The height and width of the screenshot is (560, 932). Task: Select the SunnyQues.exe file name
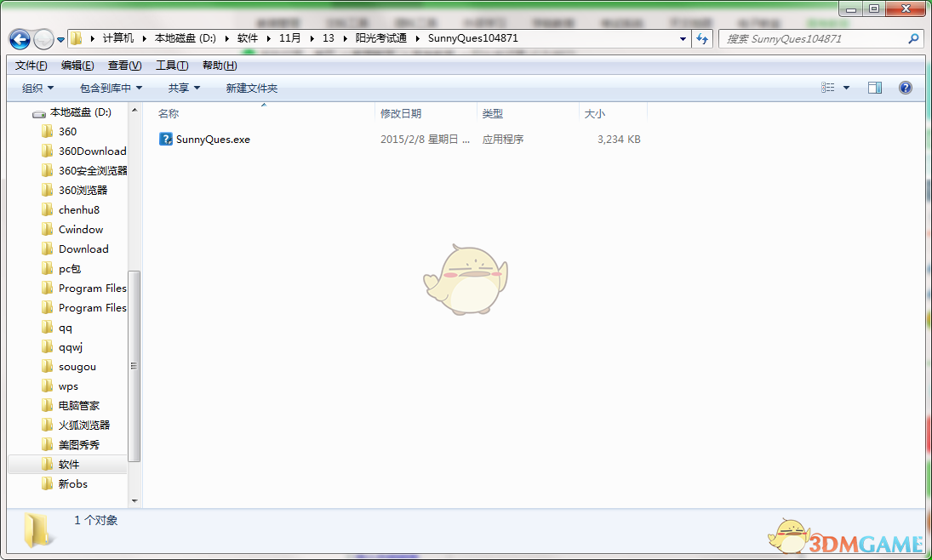[213, 140]
